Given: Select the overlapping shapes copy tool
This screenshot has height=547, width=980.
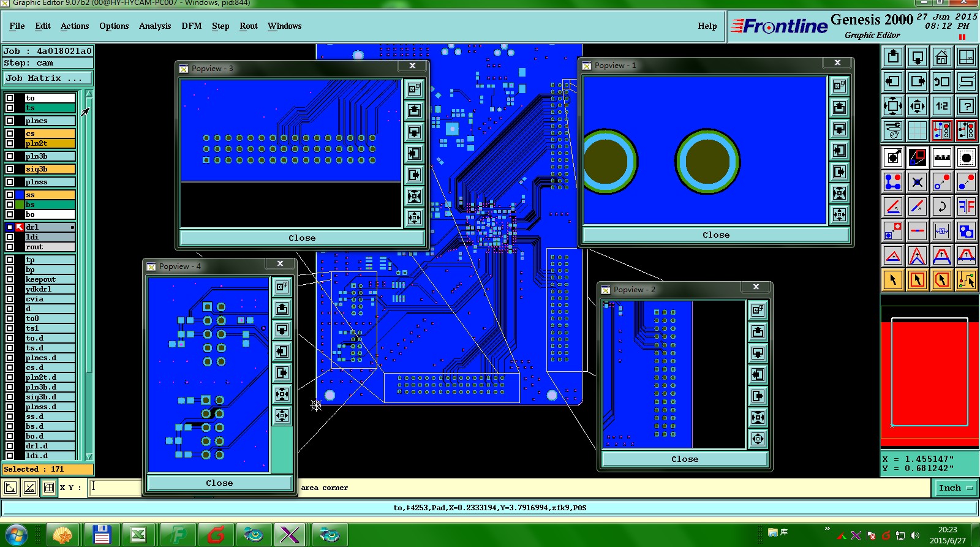Looking at the screenshot, I should tap(967, 231).
